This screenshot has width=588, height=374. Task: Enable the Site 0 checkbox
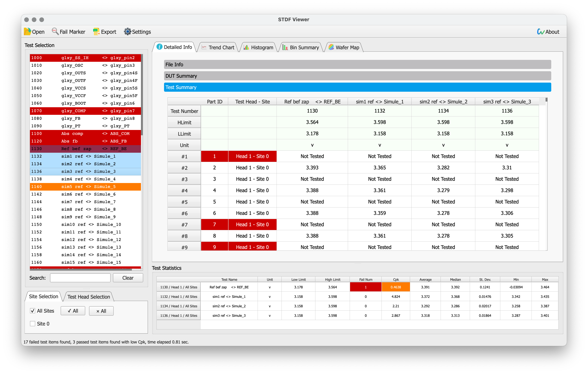(32, 323)
